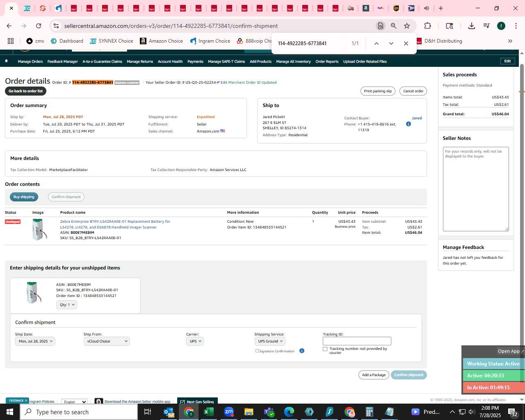Screen dimensions: 525x420
Task: Click the browser back arrow
Action: pyautogui.click(x=9, y=26)
